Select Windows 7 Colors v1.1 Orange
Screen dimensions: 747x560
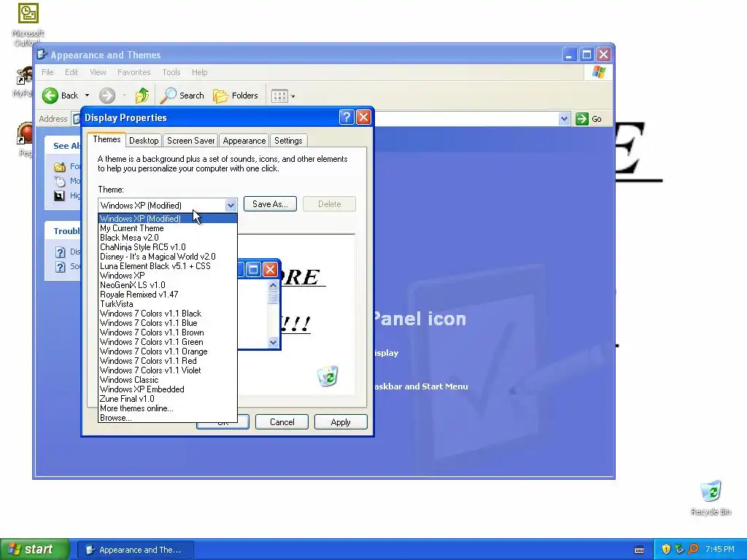[168, 351]
